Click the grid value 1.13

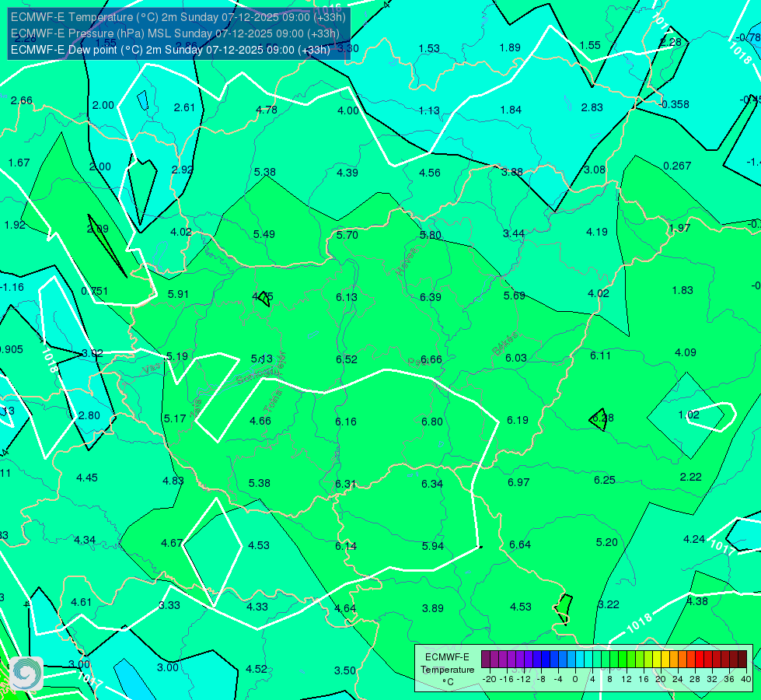coord(429,110)
